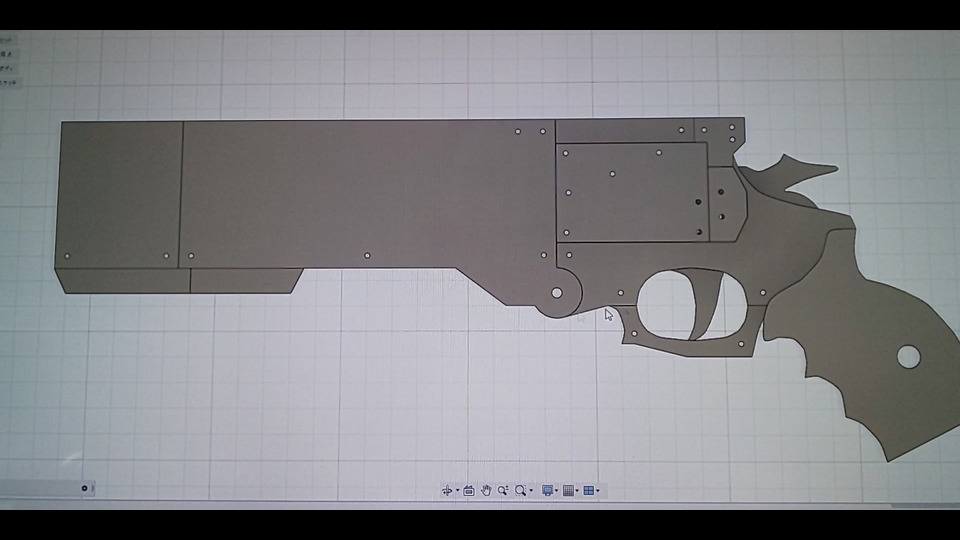This screenshot has width=960, height=540.
Task: Click the Zoom Window magnifier icon
Action: [x=520, y=490]
